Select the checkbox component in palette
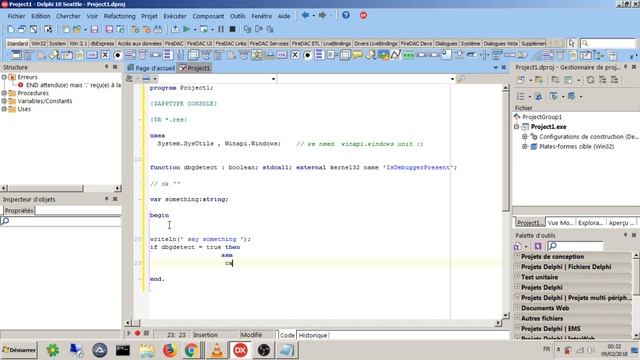This screenshot has width=640, height=360. click(105, 55)
